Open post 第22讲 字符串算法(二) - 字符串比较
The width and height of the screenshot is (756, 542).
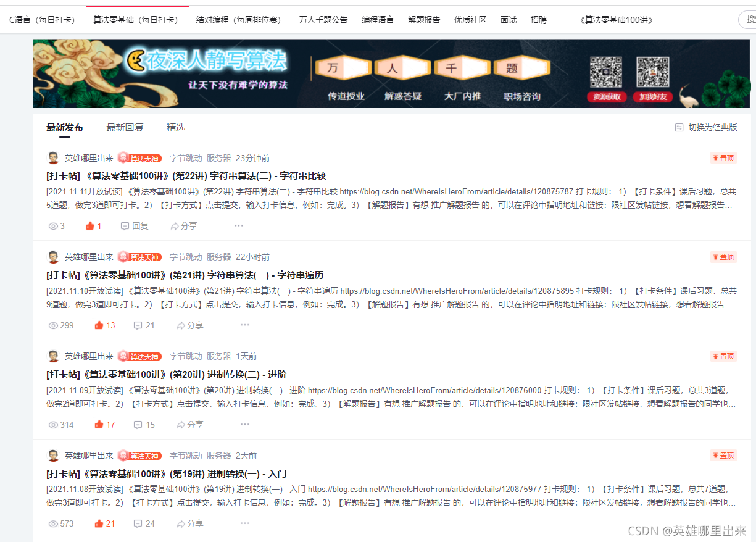(x=186, y=176)
